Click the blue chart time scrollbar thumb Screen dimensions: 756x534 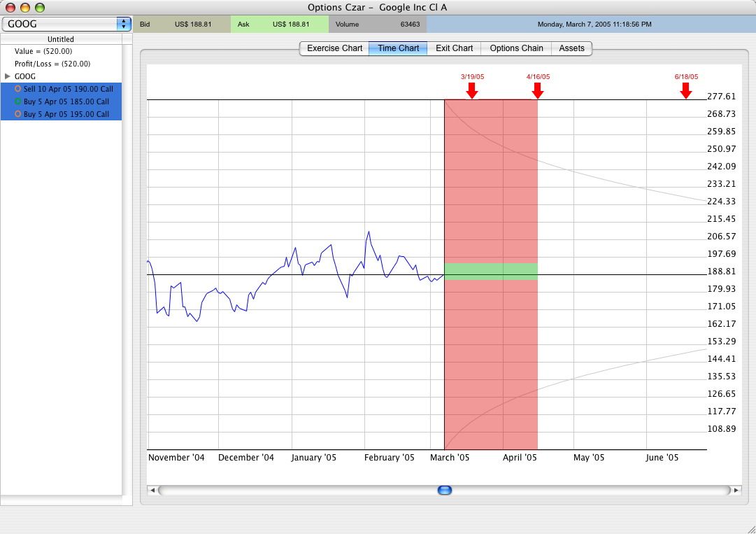click(445, 490)
